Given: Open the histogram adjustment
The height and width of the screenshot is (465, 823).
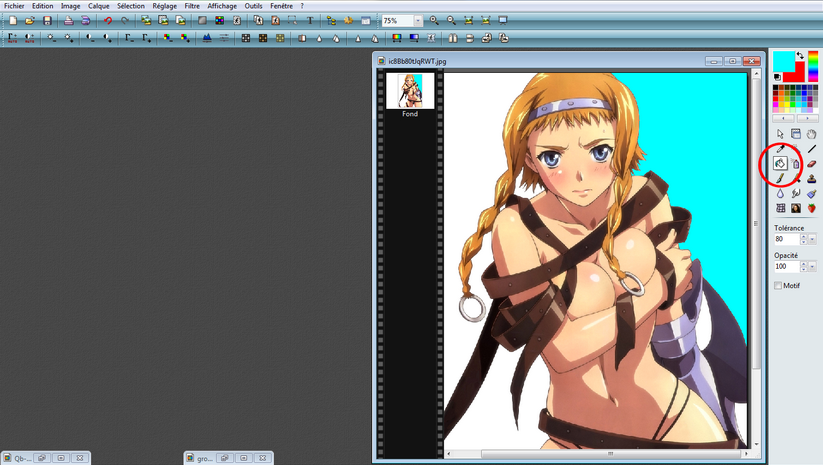Looking at the screenshot, I should [x=207, y=38].
